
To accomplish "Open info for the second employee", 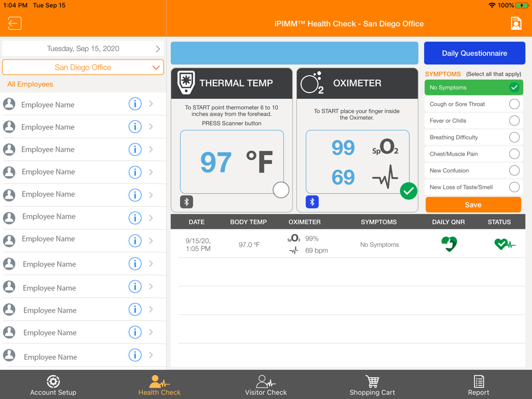I will [135, 127].
